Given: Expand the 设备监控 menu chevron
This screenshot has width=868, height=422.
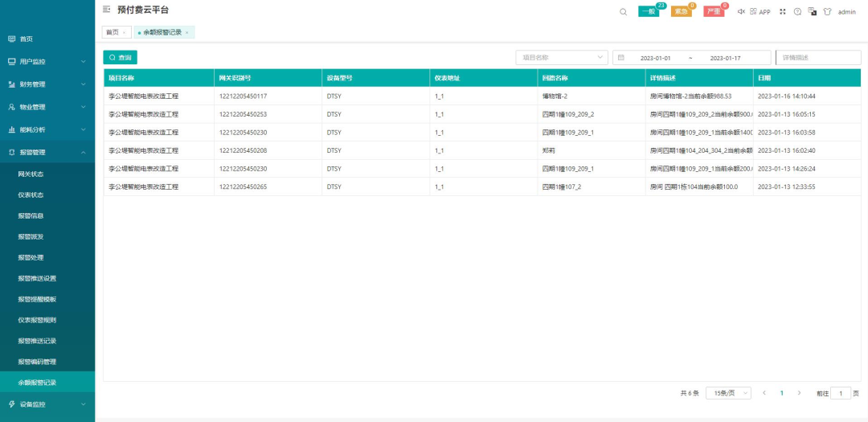Looking at the screenshot, I should pos(84,404).
